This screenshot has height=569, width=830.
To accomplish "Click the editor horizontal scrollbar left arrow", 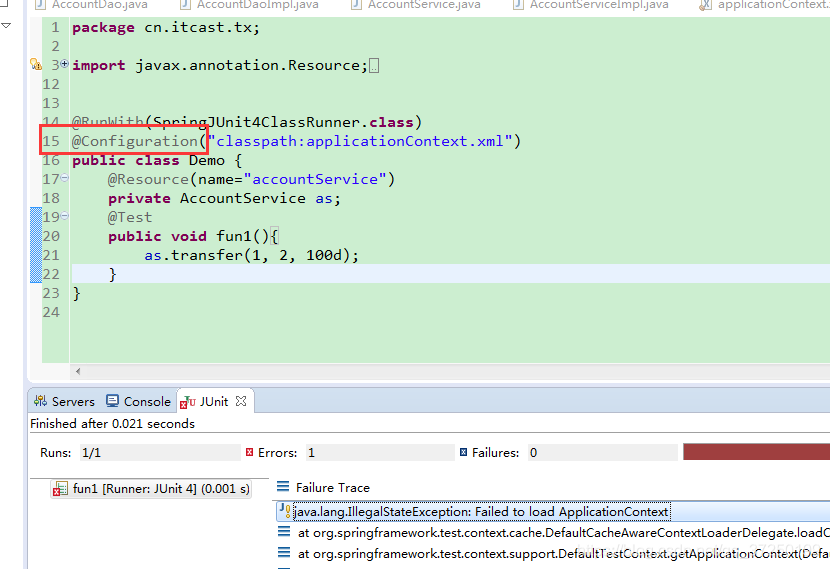I will pos(78,371).
